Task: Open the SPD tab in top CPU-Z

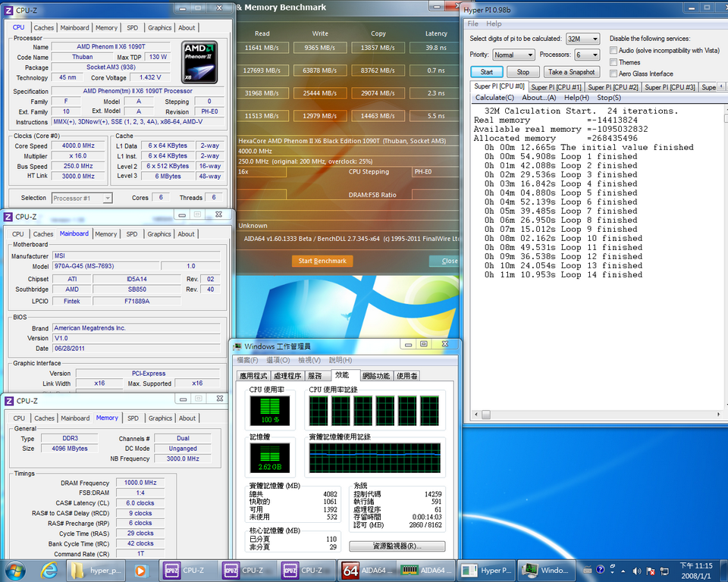Action: (132, 28)
